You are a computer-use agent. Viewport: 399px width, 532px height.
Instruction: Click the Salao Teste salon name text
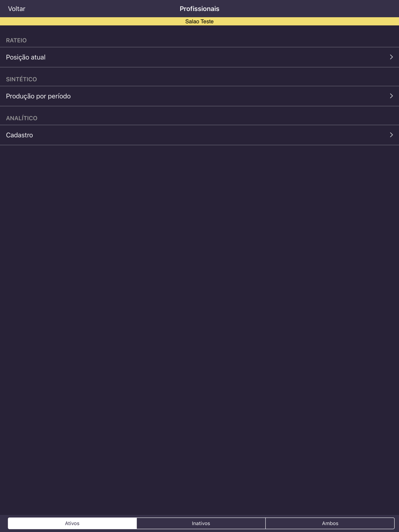199,22
